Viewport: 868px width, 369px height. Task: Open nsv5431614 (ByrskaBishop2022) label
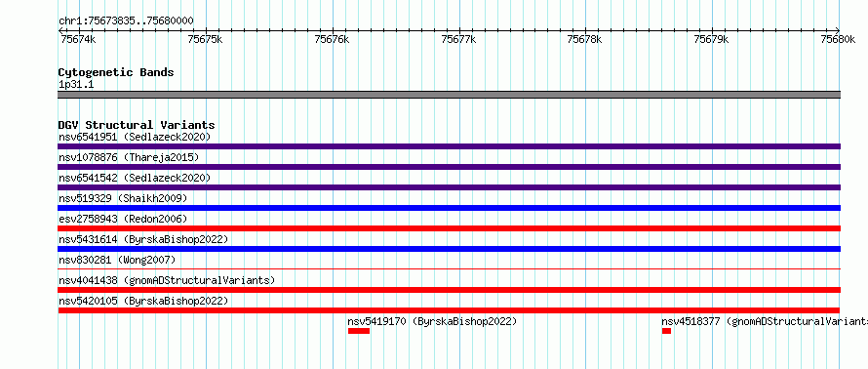(143, 239)
